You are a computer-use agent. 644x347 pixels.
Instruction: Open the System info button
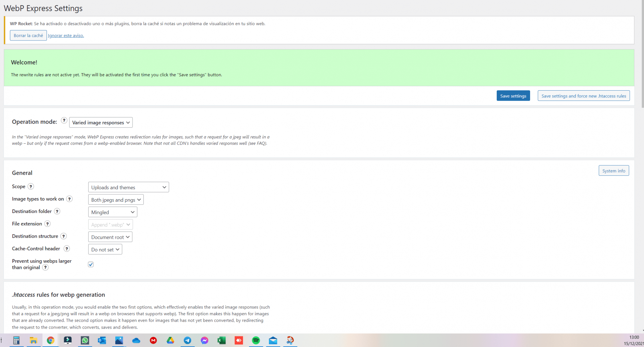tap(614, 171)
